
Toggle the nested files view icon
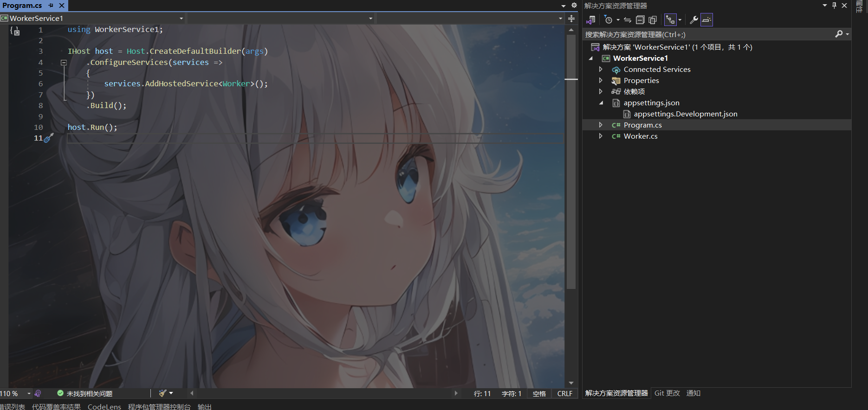pos(670,19)
